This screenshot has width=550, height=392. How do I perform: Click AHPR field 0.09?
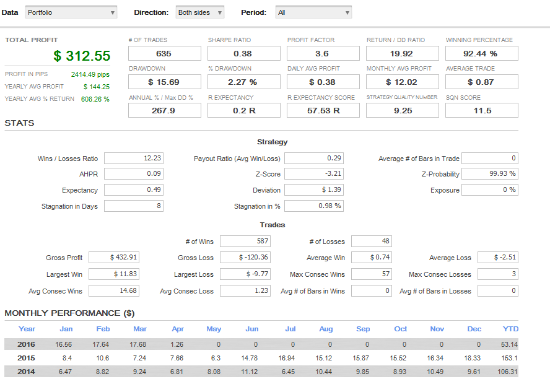click(x=134, y=173)
